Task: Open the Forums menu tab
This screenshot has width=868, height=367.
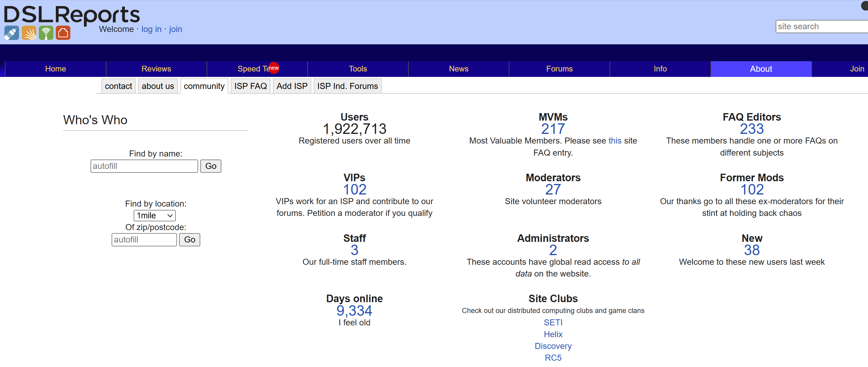Action: (x=559, y=69)
